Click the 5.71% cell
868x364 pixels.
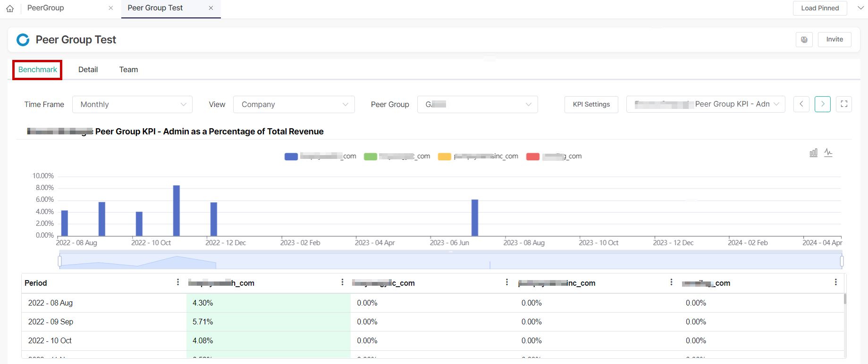(269, 322)
